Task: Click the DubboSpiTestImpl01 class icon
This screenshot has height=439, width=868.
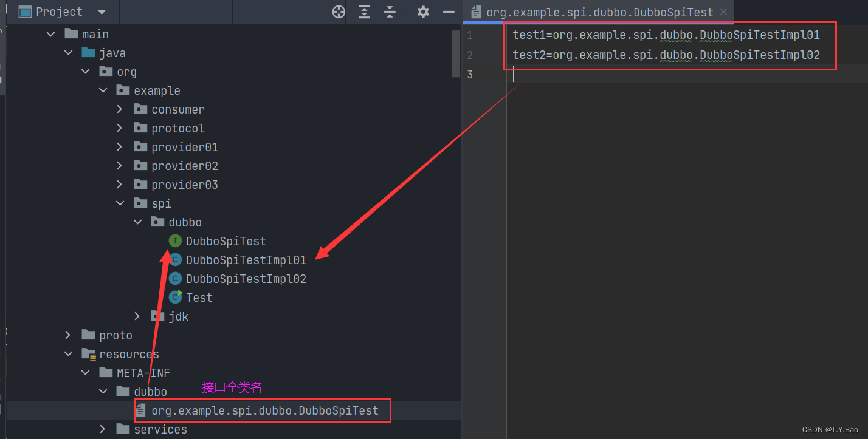Action: (x=175, y=260)
